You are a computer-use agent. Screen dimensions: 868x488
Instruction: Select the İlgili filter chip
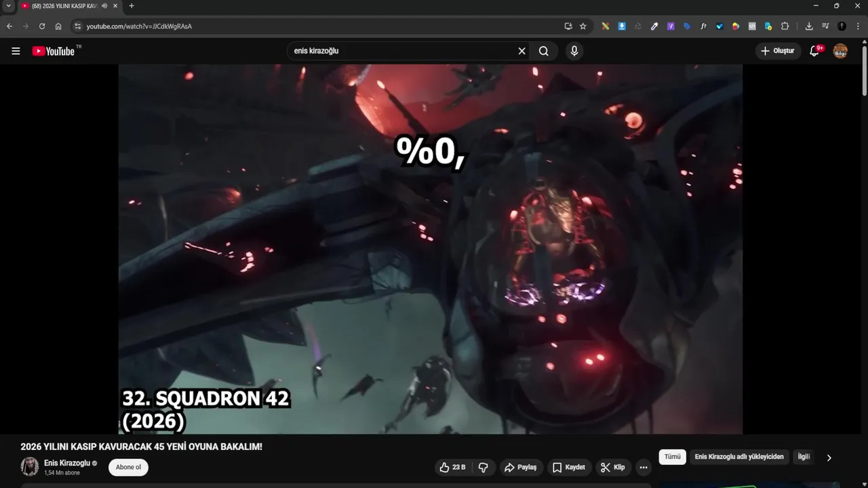coord(804,457)
